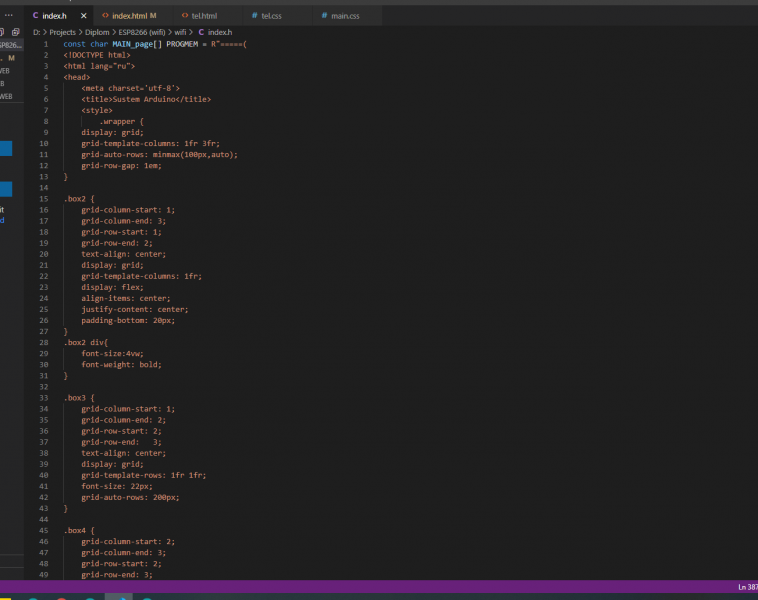The image size is (758, 600).
Task: Click the .box2 { selector line
Action: point(79,199)
